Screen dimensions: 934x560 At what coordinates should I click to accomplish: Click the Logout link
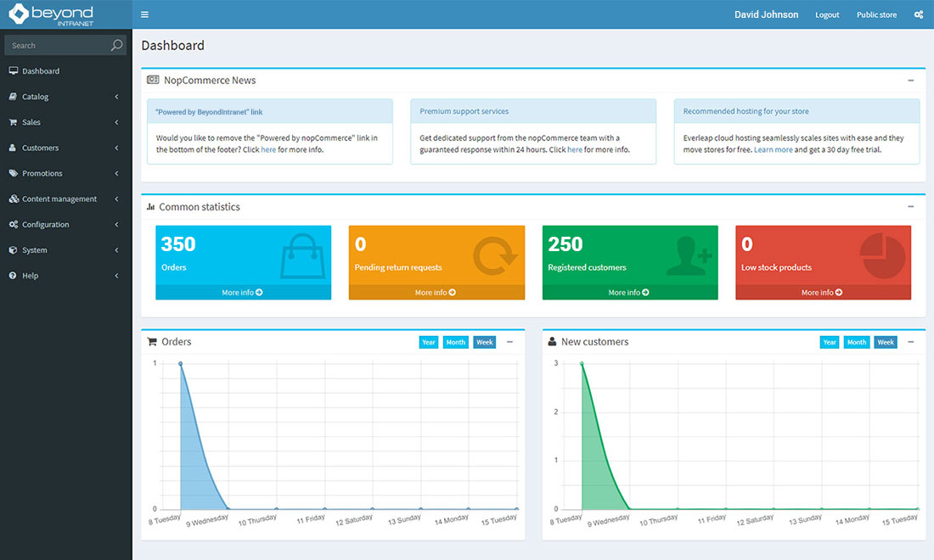tap(826, 14)
